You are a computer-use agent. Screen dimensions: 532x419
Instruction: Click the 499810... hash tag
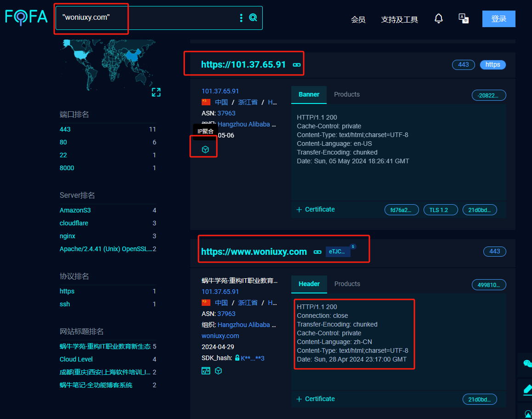[489, 285]
